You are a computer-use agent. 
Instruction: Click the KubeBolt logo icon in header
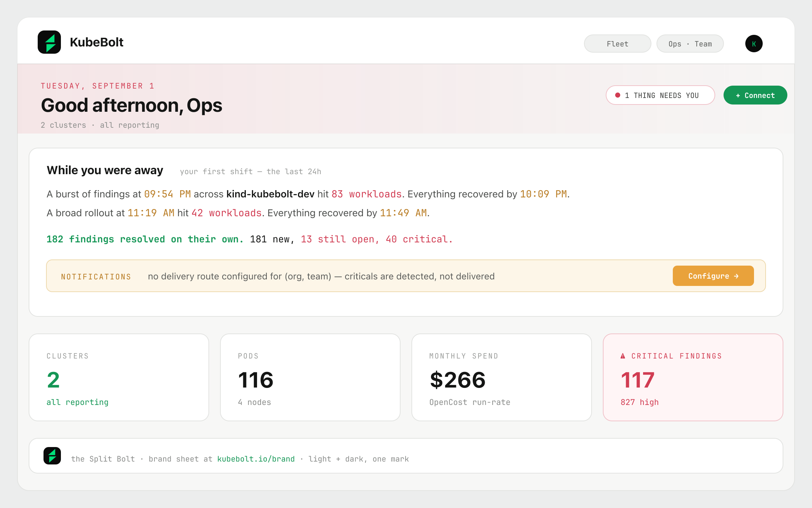pyautogui.click(x=49, y=42)
